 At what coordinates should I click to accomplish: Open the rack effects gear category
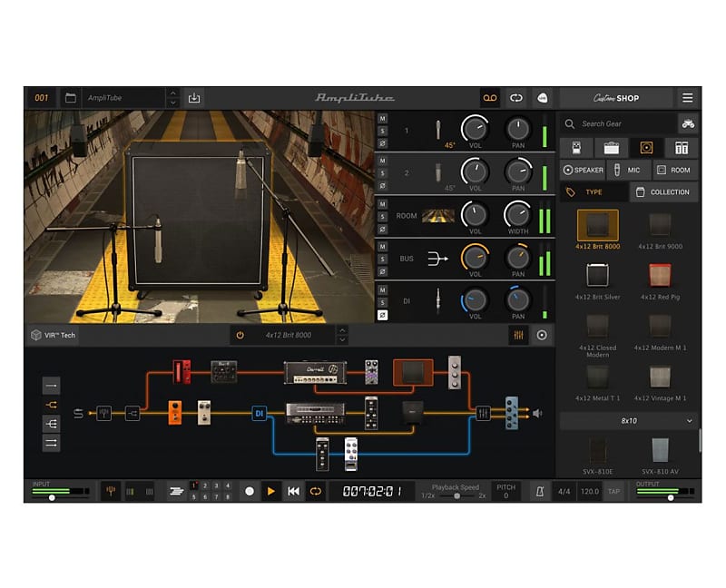tap(683, 147)
